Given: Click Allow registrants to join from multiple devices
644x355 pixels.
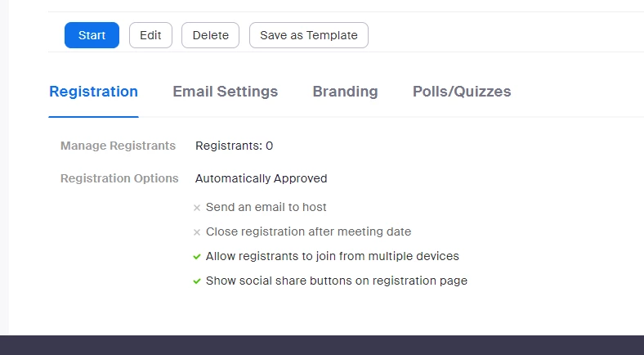Looking at the screenshot, I should [333, 256].
